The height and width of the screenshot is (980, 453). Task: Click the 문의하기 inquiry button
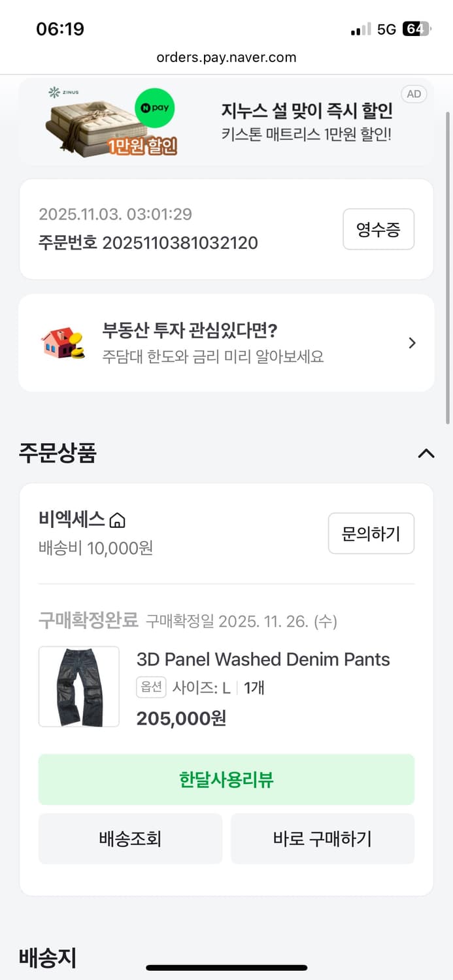371,533
